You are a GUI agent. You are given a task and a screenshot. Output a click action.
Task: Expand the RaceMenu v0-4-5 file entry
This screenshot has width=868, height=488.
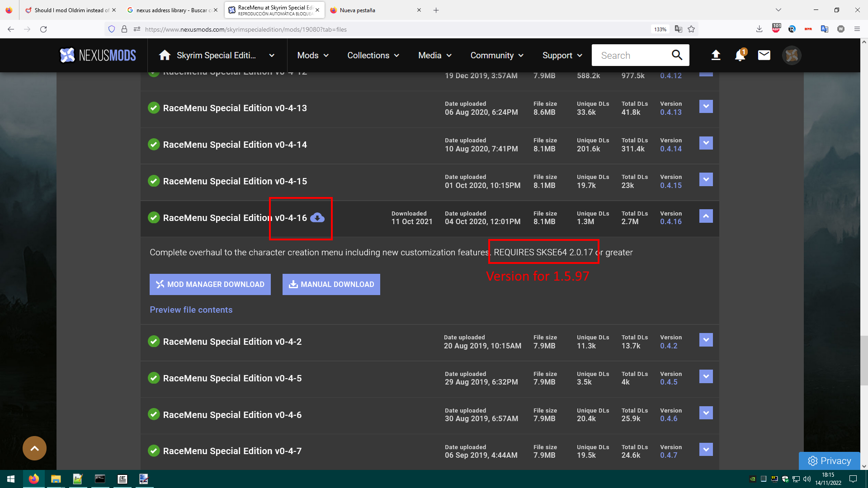pos(706,377)
